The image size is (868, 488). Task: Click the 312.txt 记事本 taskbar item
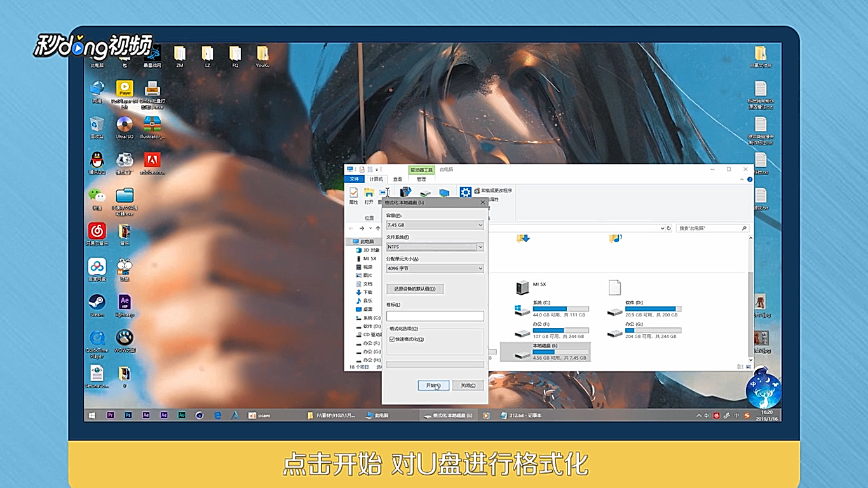click(x=522, y=416)
